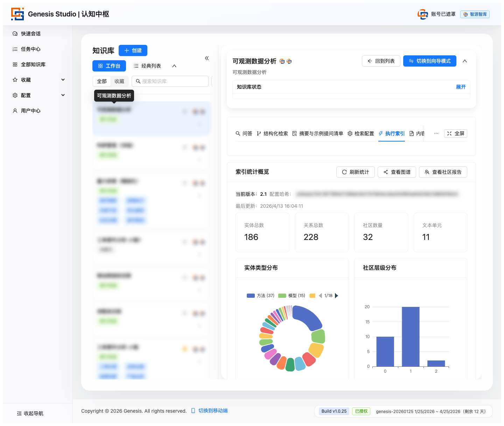The width and height of the screenshot is (504, 426).
Task: Open the 问答 tab
Action: 244,133
